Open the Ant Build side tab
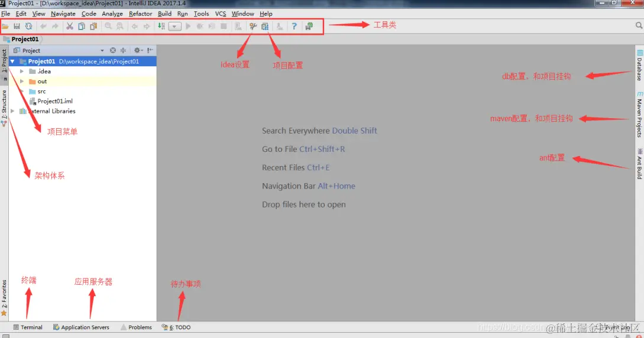 click(639, 163)
